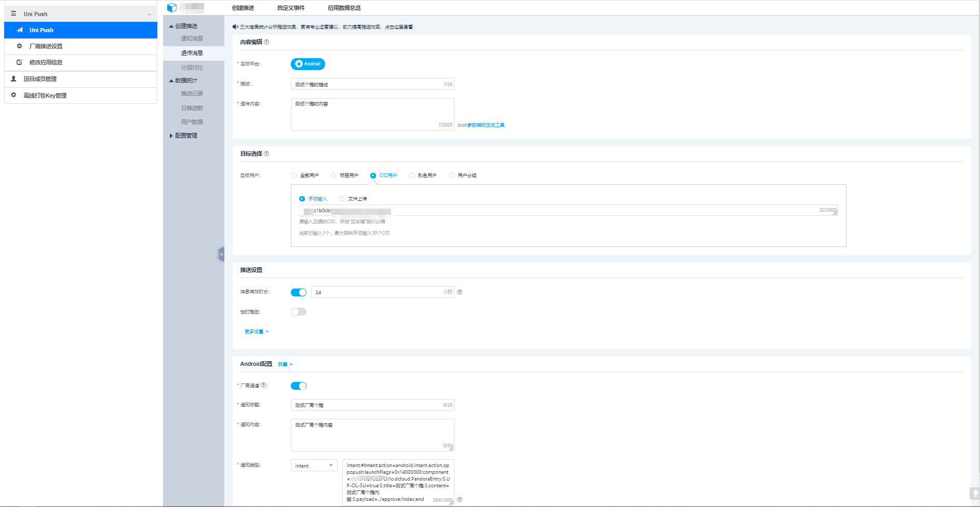Click the speaker announcement icon
Viewport: 980px width, 507px height.
(235, 26)
